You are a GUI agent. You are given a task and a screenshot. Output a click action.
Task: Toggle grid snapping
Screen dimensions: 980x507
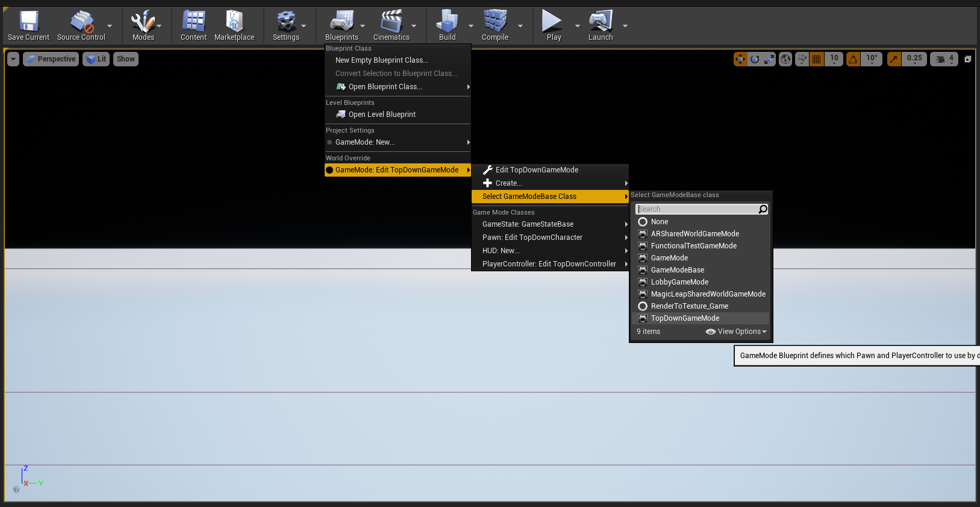[x=817, y=59]
